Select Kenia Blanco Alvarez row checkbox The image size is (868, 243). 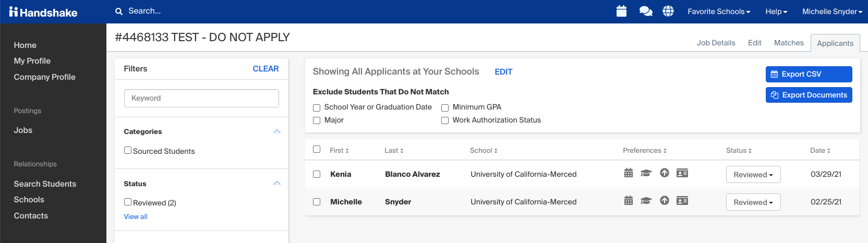pos(317,174)
